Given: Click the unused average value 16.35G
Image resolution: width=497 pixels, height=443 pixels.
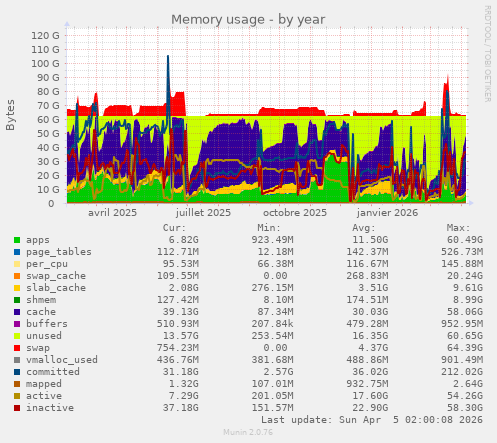Looking at the screenshot, I should pos(370,336).
